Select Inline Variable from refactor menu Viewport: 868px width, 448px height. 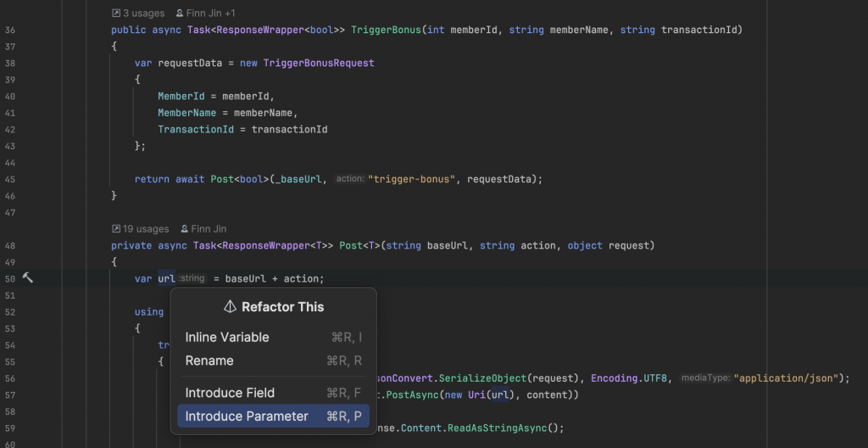click(x=227, y=337)
